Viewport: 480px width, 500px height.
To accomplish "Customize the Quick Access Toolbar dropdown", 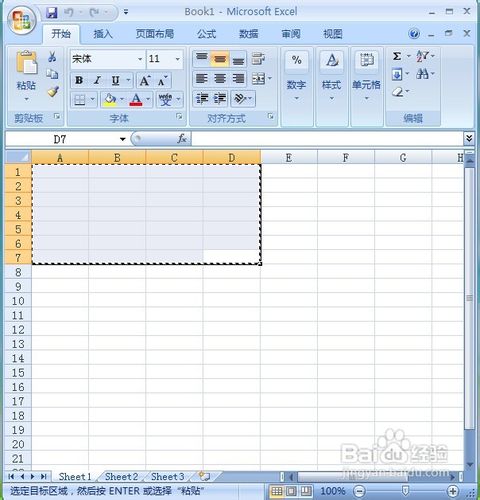I will point(126,12).
